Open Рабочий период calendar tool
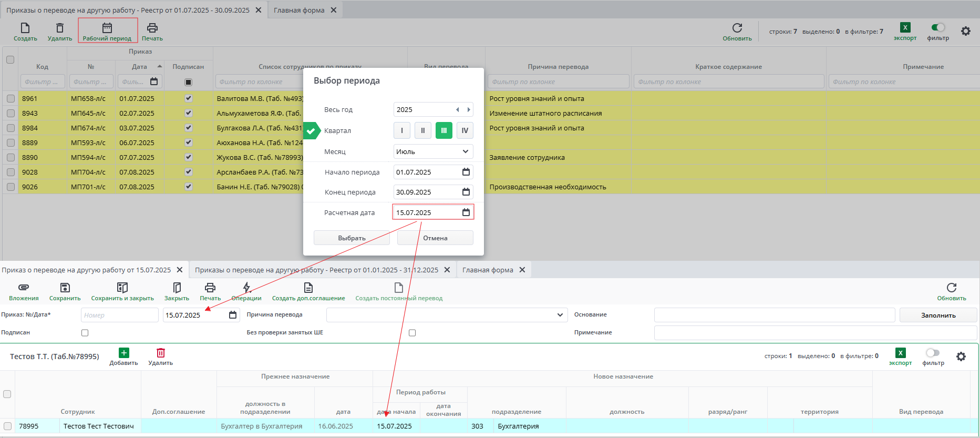Screen dimensions: 980x438 pos(107,28)
